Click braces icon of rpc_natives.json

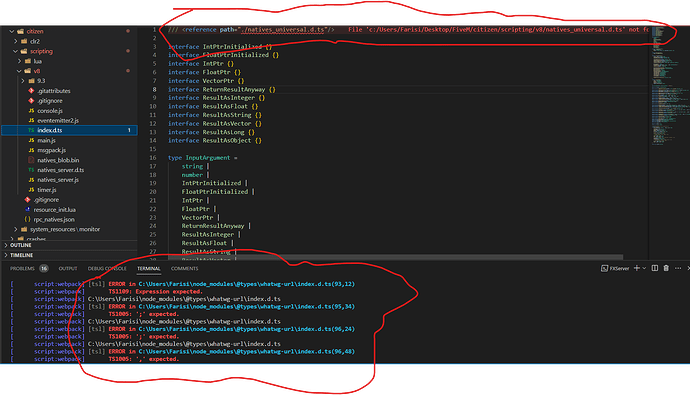(x=27, y=219)
